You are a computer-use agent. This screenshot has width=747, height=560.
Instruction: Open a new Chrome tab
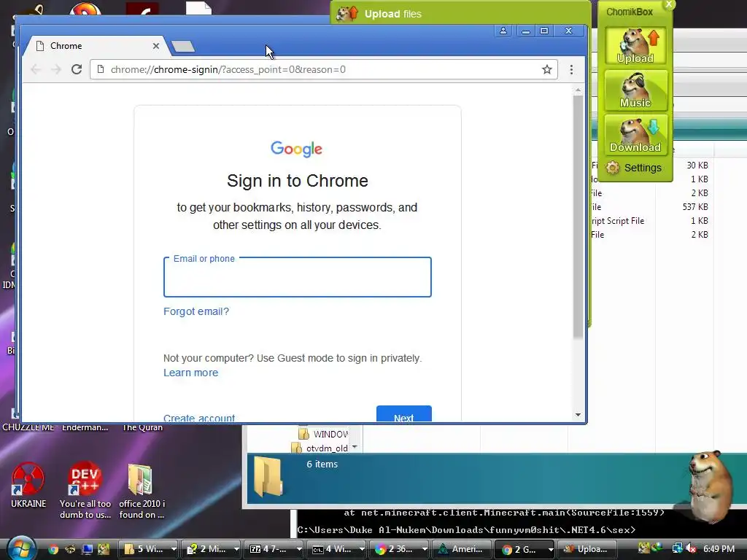coord(183,46)
